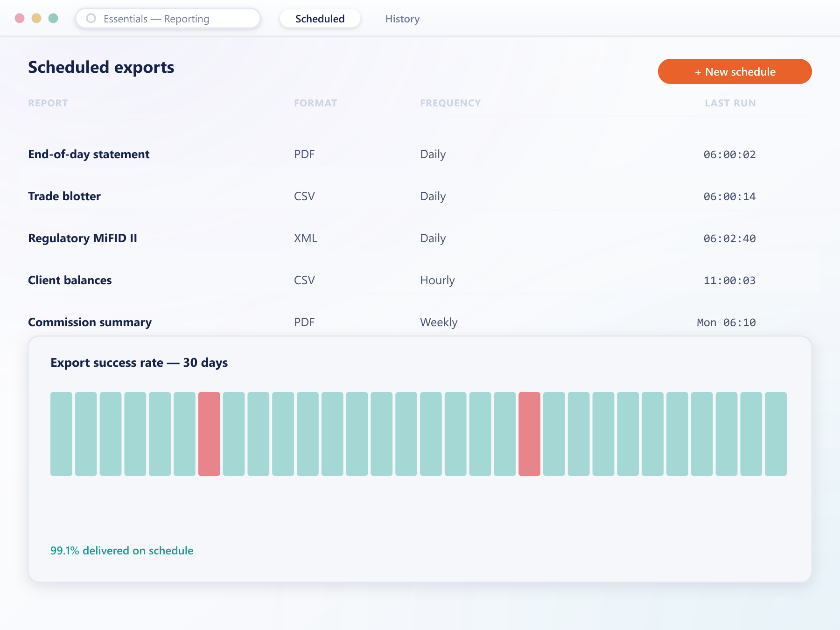Click the Export success rate — 30 days title

tap(139, 363)
